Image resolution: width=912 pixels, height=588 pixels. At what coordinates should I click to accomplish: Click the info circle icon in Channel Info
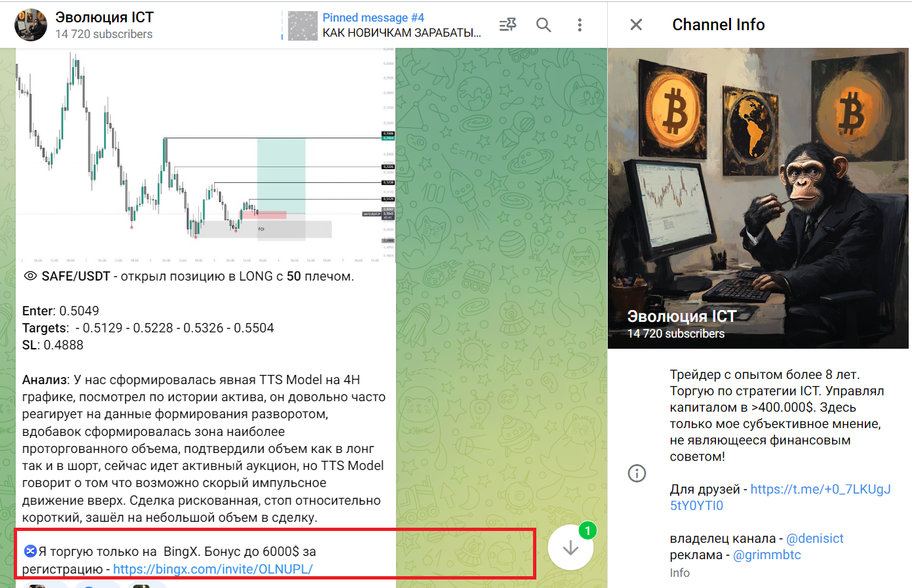637,473
